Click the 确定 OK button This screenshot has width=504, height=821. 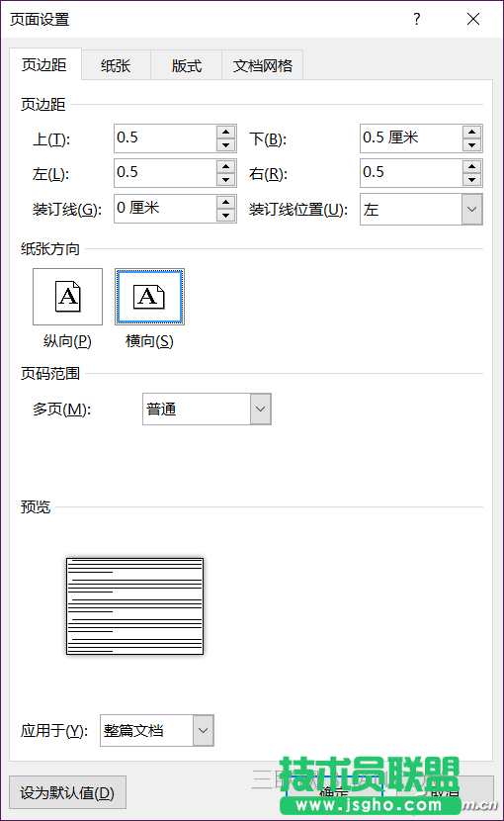tap(335, 792)
